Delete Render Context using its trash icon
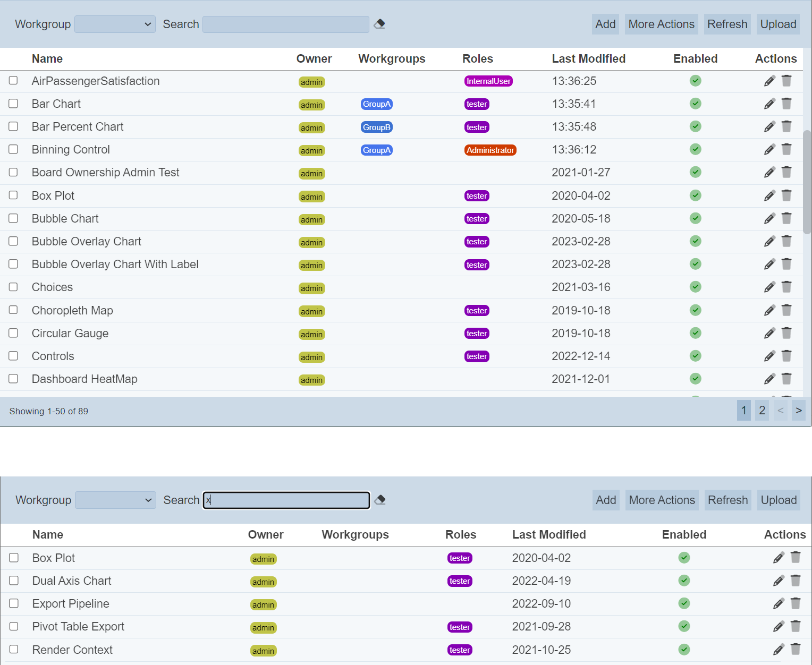Image resolution: width=812 pixels, height=665 pixels. pos(796,649)
